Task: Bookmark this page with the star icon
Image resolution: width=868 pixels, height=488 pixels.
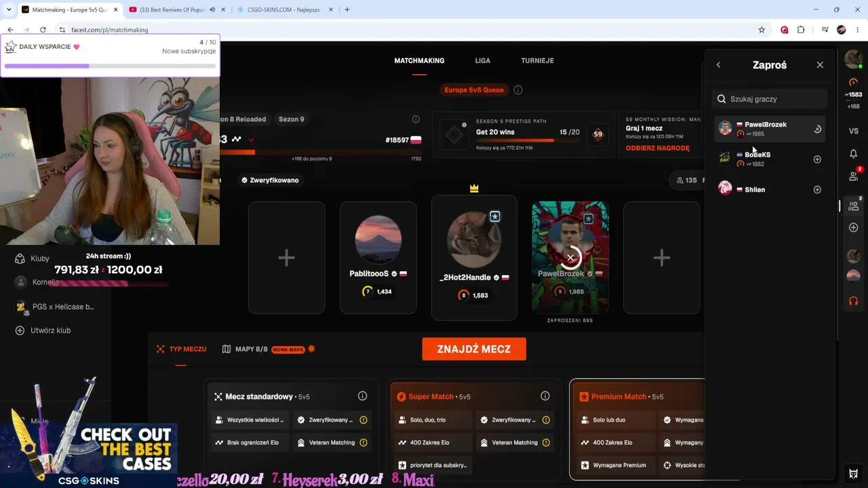Action: point(762,30)
